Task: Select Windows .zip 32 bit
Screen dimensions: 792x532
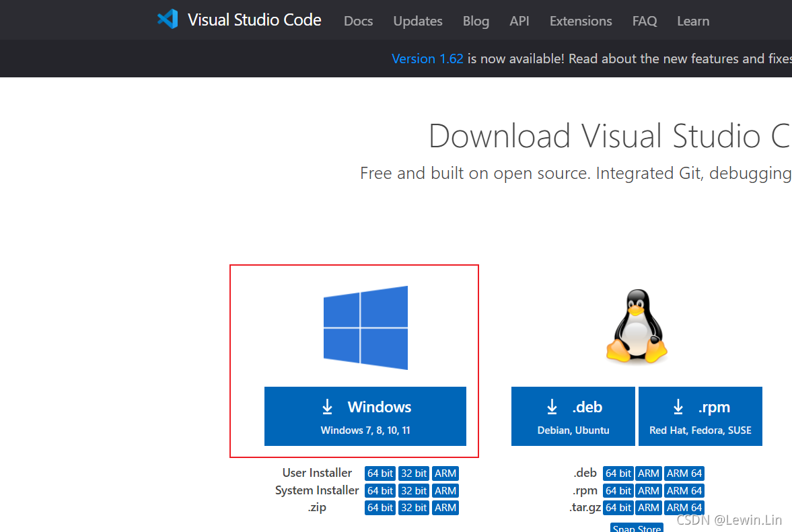Action: coord(414,508)
